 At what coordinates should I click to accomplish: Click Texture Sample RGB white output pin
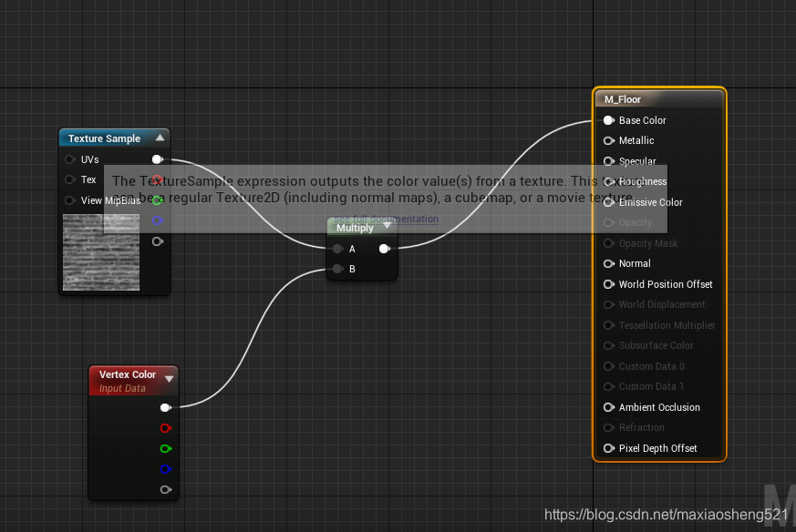coord(158,159)
